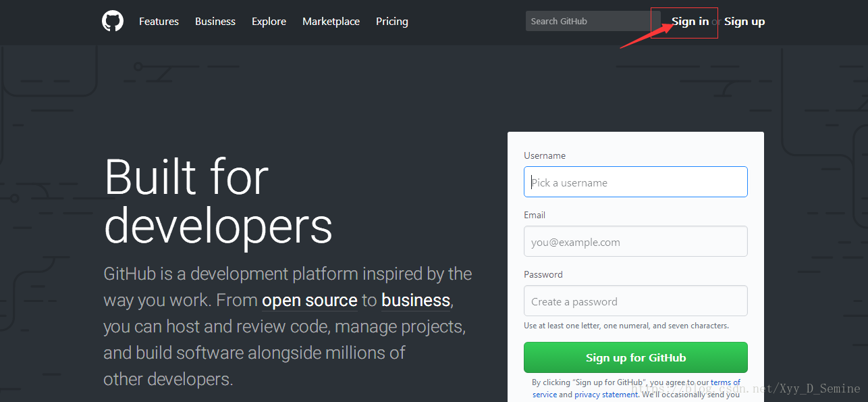
Task: View the Pricing page
Action: click(x=392, y=22)
